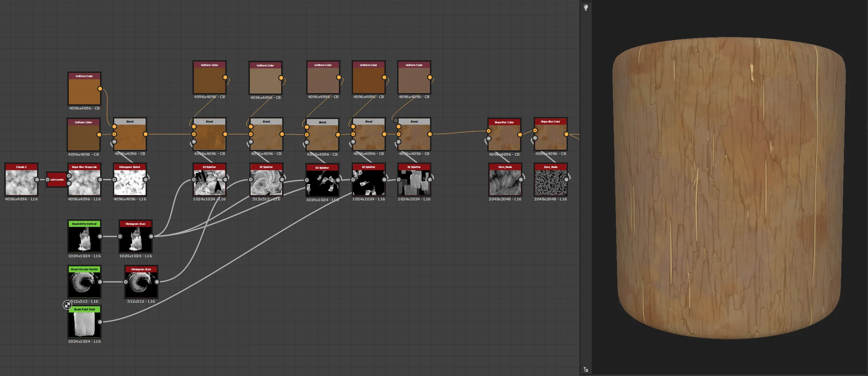Click the wooden cylinder in 3D preview

(729, 188)
